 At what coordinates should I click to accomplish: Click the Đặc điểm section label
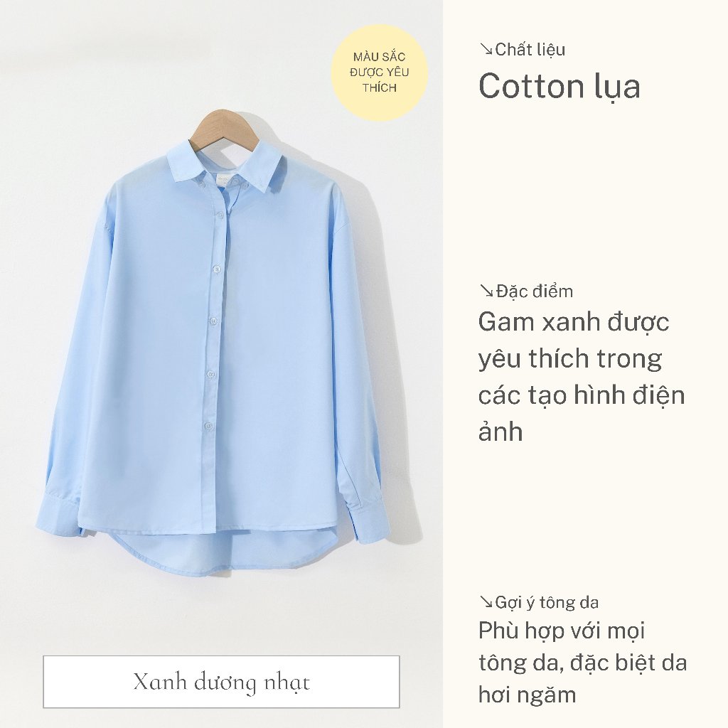point(535,291)
